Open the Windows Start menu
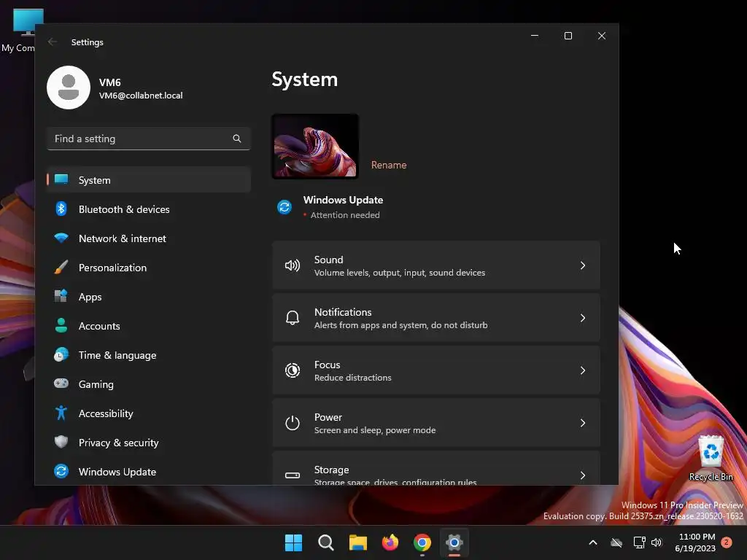 (x=293, y=542)
